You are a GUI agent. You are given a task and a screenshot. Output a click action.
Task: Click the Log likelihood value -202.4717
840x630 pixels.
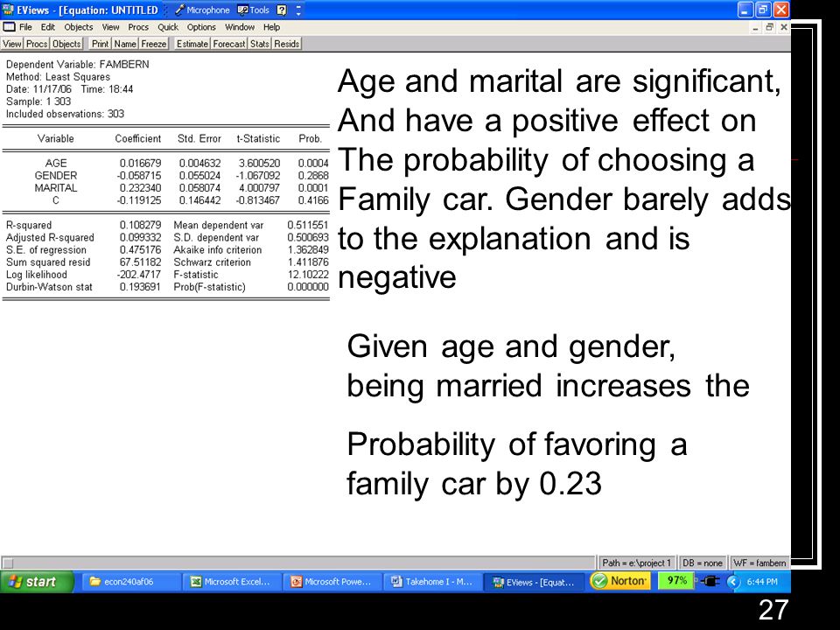[x=138, y=274]
